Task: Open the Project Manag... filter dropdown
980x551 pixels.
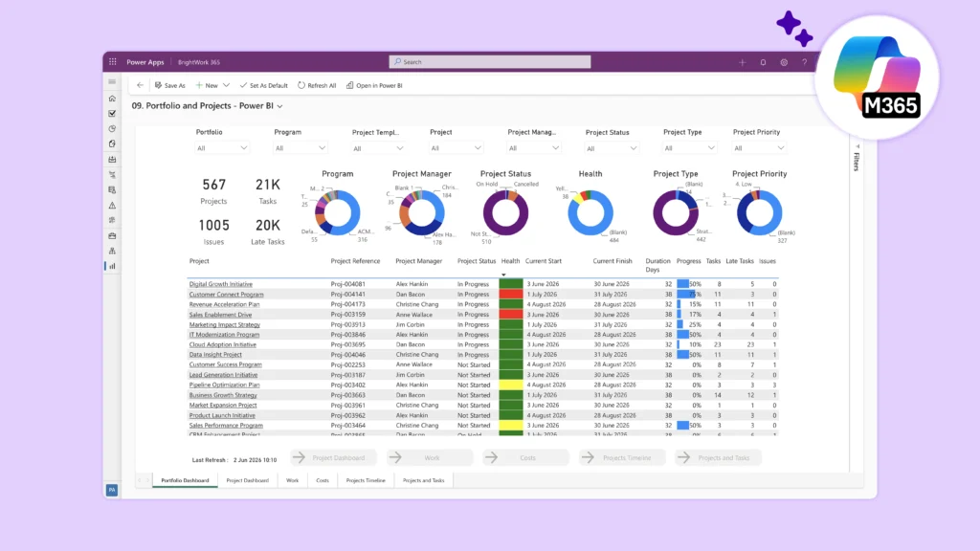Action: pyautogui.click(x=534, y=148)
